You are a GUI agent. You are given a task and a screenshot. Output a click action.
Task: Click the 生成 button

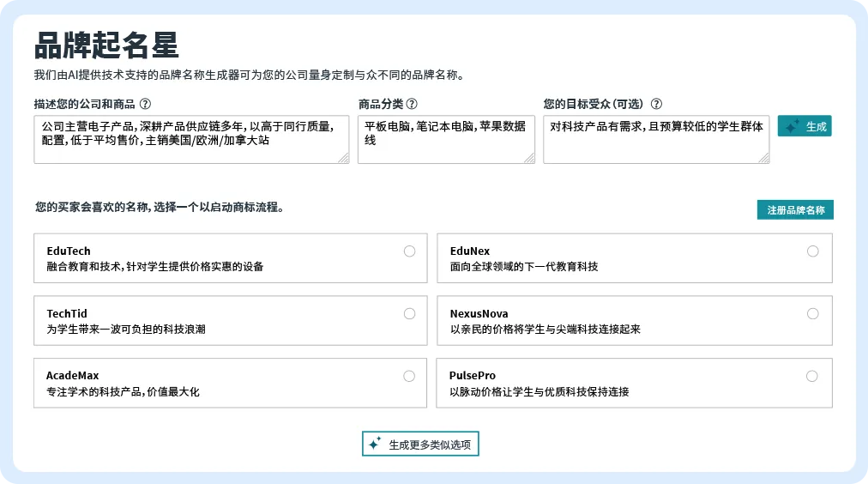[805, 126]
